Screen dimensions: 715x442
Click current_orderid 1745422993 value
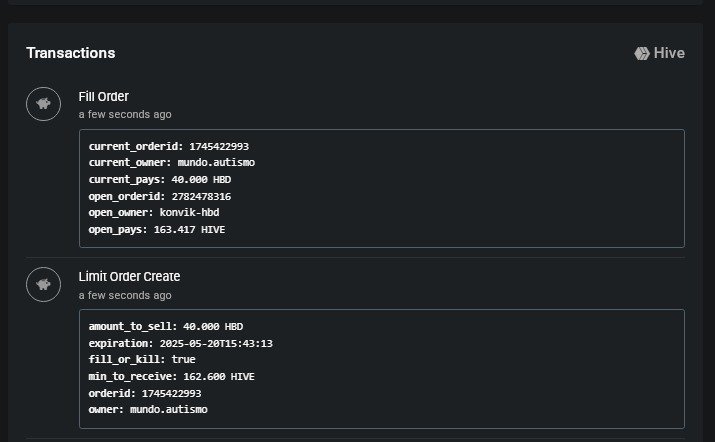click(x=219, y=146)
